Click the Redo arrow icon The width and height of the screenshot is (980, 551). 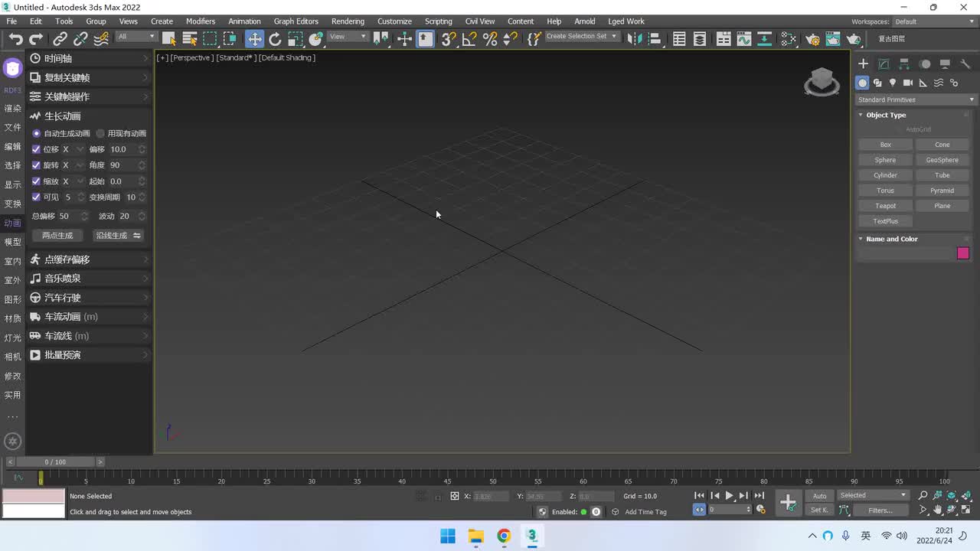(36, 39)
